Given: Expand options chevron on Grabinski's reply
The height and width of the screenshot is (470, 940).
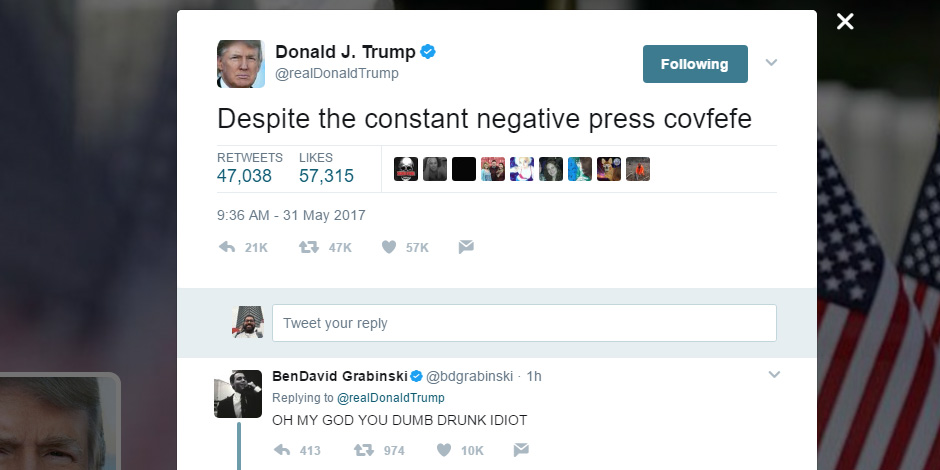Looking at the screenshot, I should pos(775,375).
